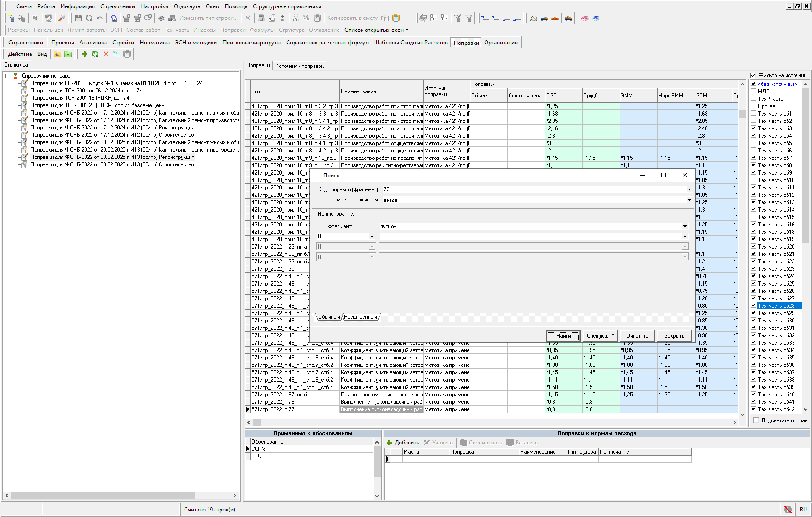Click the save floppy disk icon

[78, 18]
